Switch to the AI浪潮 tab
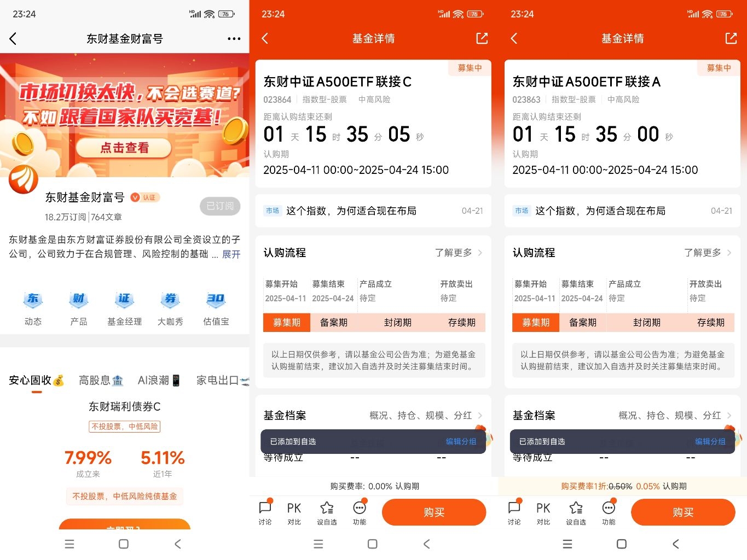This screenshot has width=747, height=560. pos(159,380)
